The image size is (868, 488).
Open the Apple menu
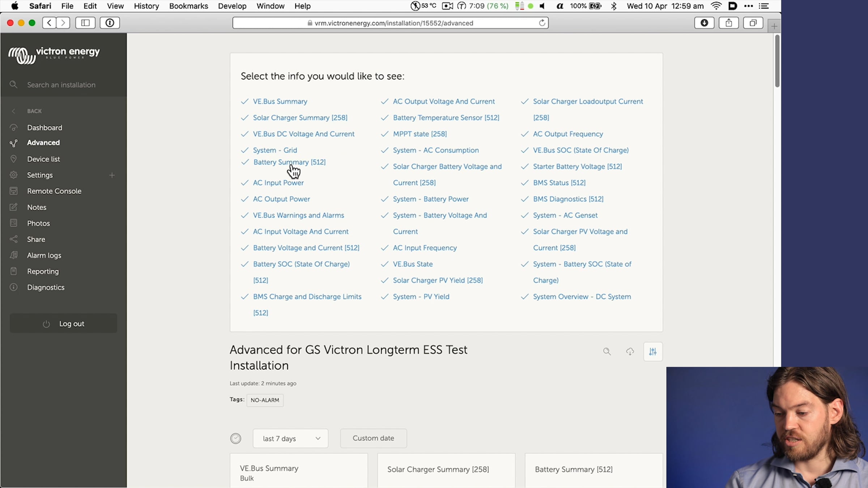[x=15, y=6]
